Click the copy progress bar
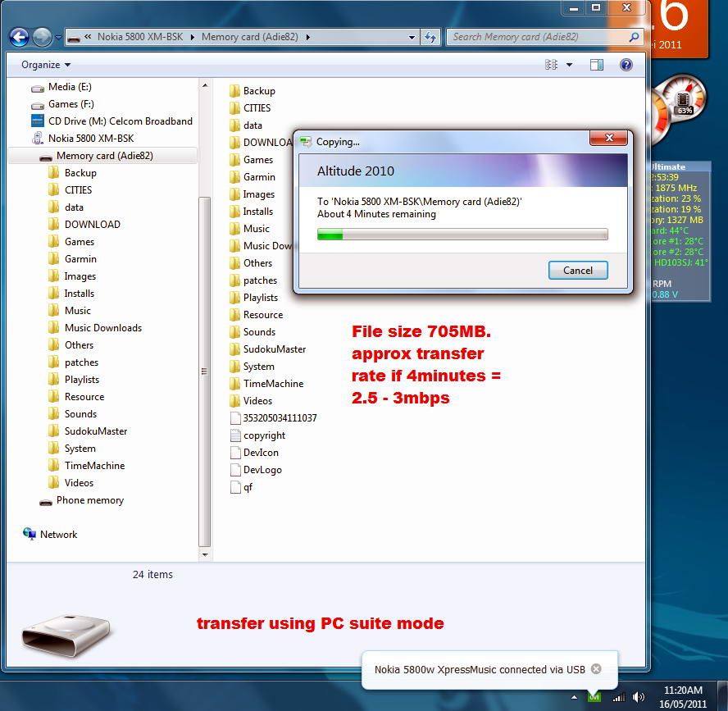728x711 pixels. [x=462, y=235]
